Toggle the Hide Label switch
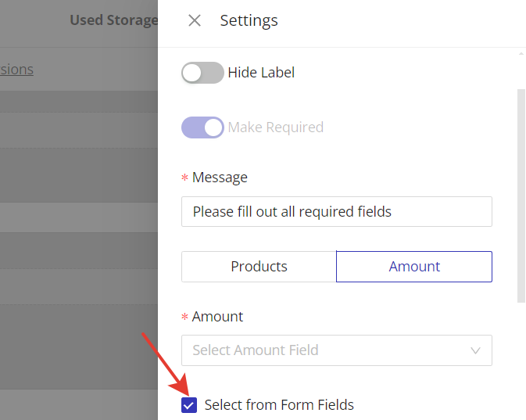 coord(202,73)
